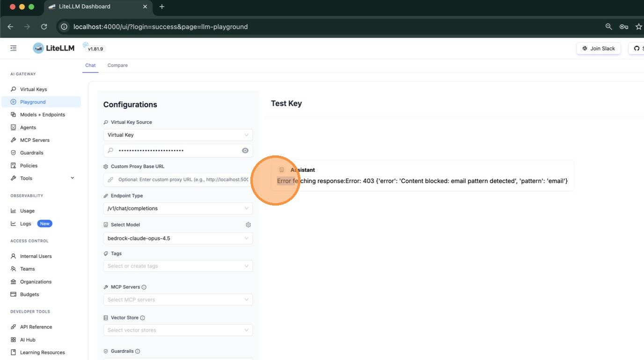644x360 pixels.
Task: Click the New badge beside Logs
Action: (x=44, y=224)
